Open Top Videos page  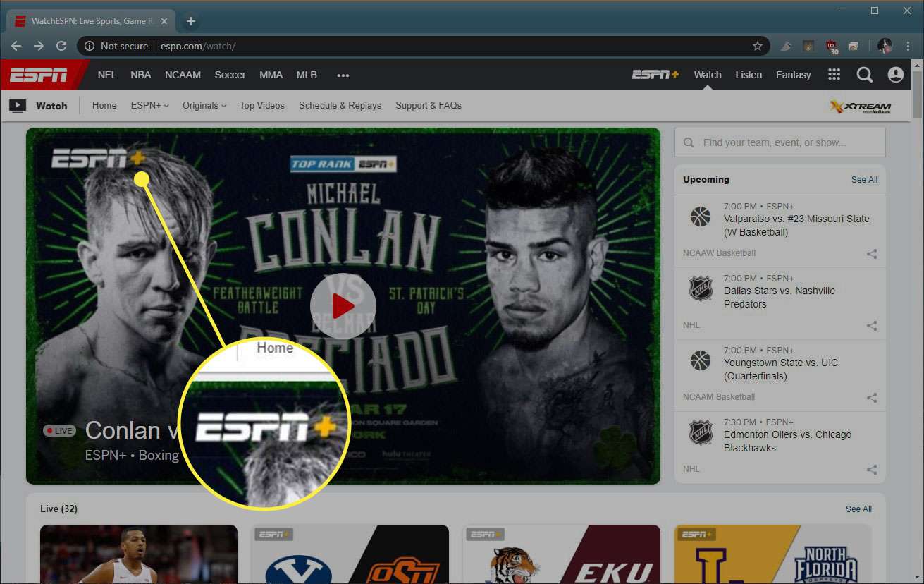262,106
